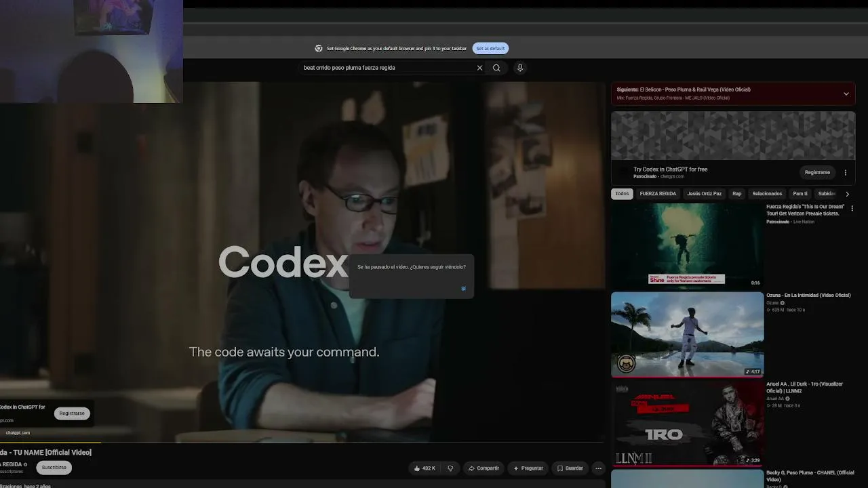
Task: Click the 'Ozuna' channel name in sidebar
Action: (x=772, y=303)
